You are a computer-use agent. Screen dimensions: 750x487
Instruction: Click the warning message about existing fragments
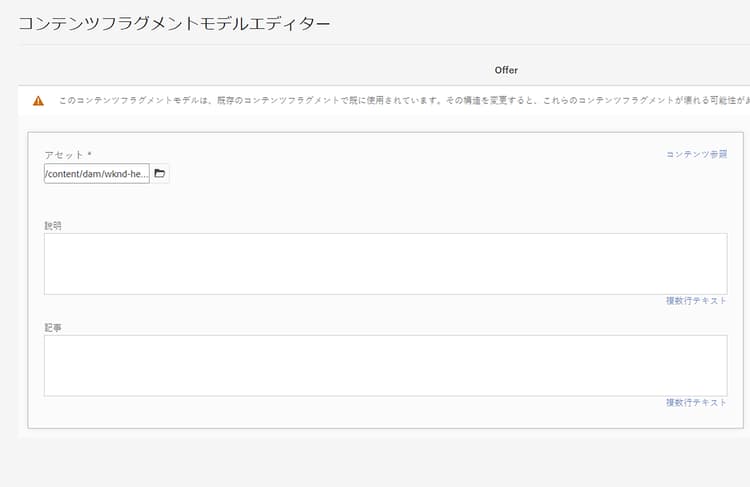click(x=404, y=101)
